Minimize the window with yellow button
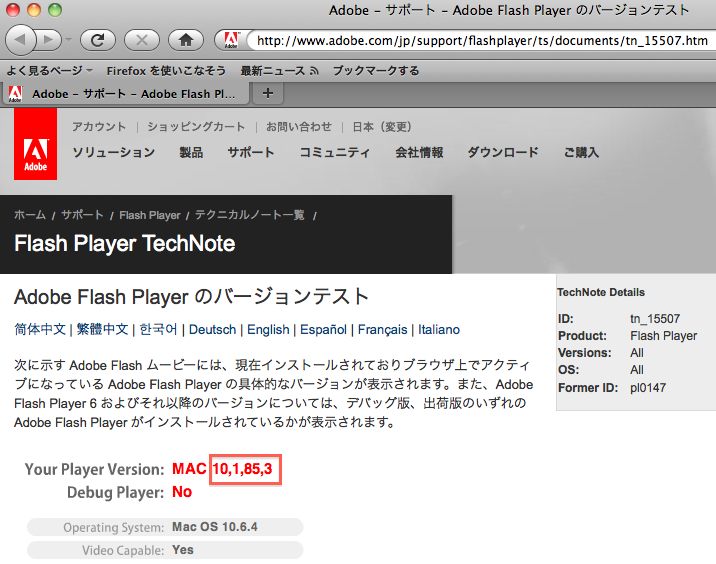Image resolution: width=716 pixels, height=564 pixels. coord(34,10)
